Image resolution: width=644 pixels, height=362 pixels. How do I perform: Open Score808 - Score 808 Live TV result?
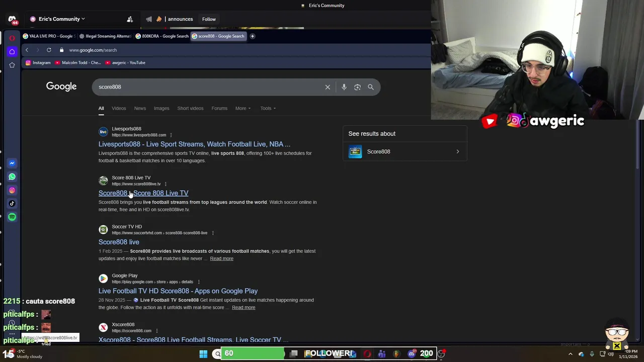(143, 193)
